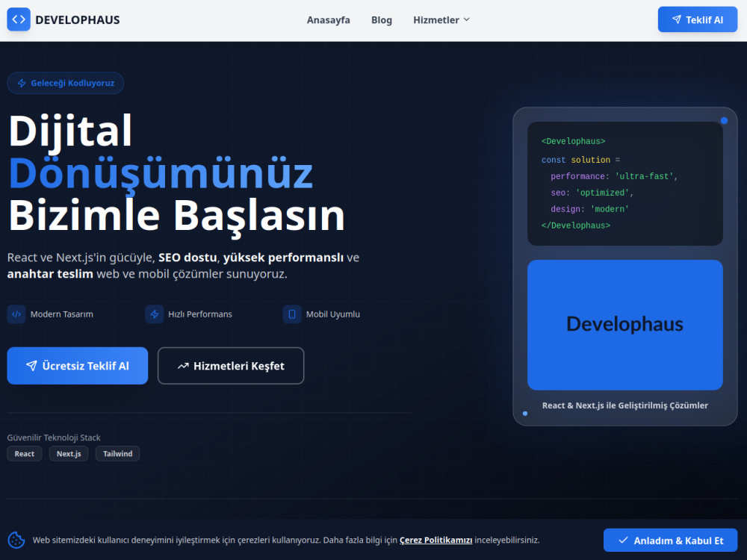Click trending arrow icon in Hizmetleri Keşfet
Viewport: 747px width, 560px height.
[x=183, y=366]
